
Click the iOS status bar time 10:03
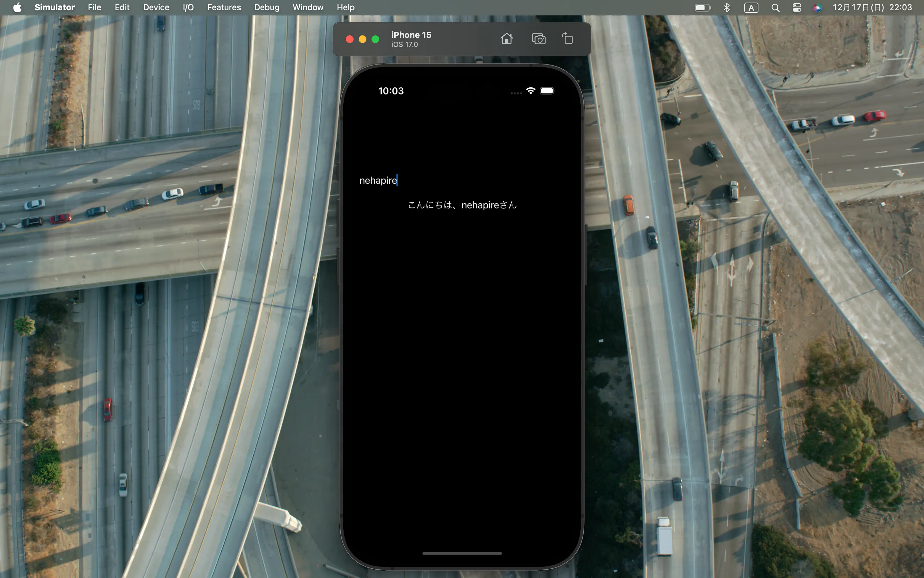pyautogui.click(x=391, y=91)
